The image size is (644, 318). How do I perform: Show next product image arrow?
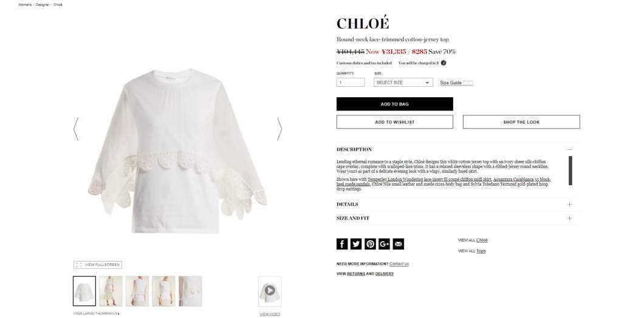(x=279, y=129)
